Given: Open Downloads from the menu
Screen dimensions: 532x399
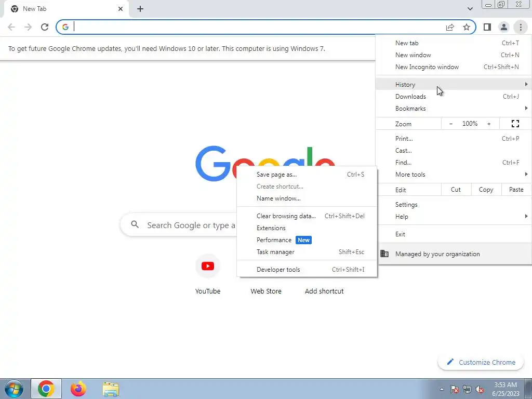Looking at the screenshot, I should (454, 96).
